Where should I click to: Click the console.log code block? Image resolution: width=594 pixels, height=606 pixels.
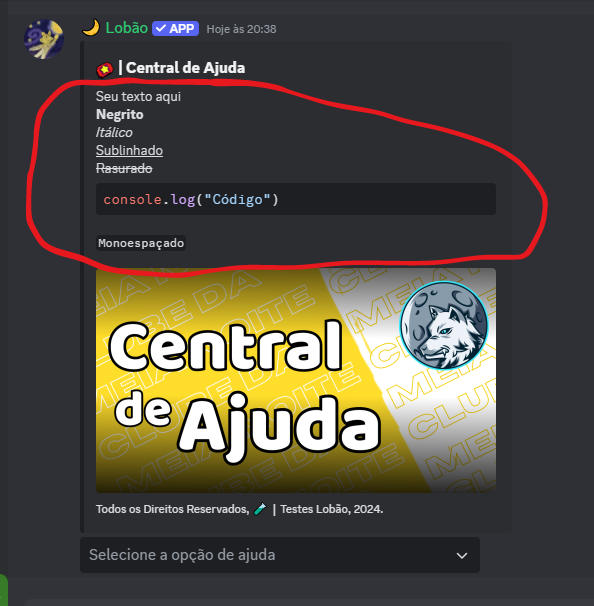(296, 199)
